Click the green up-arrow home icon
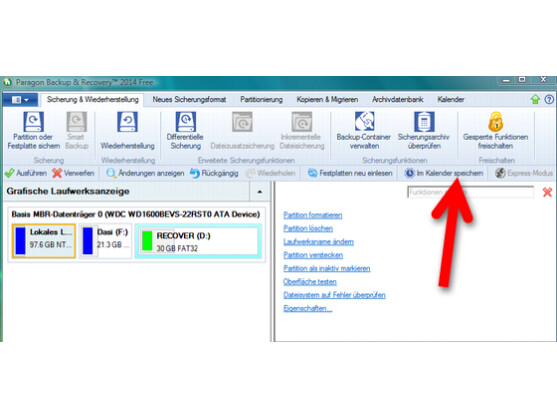 535,99
